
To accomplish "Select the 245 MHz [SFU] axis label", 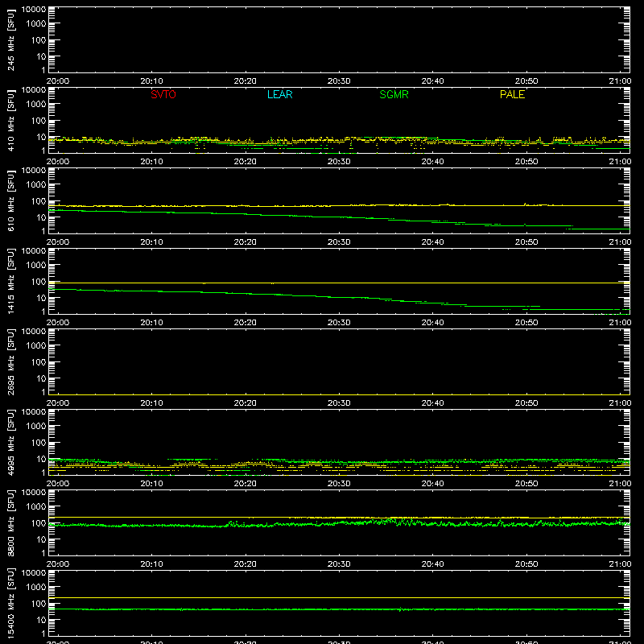I will (10, 39).
